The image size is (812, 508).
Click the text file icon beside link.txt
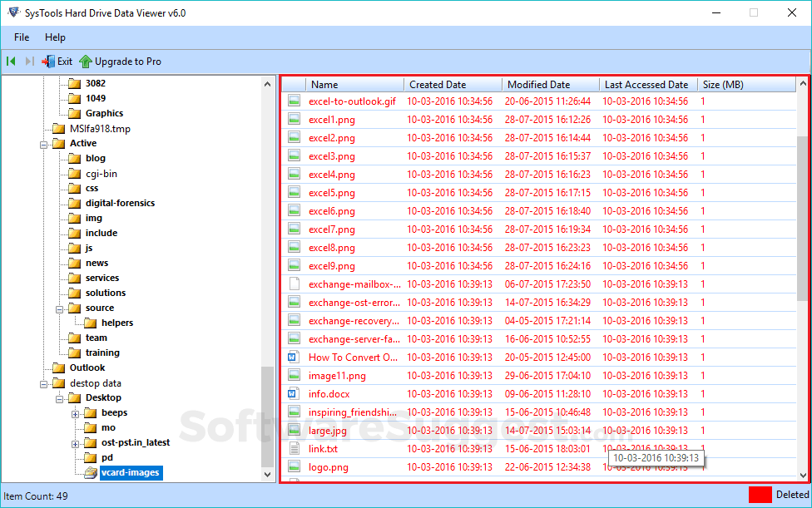(x=295, y=448)
